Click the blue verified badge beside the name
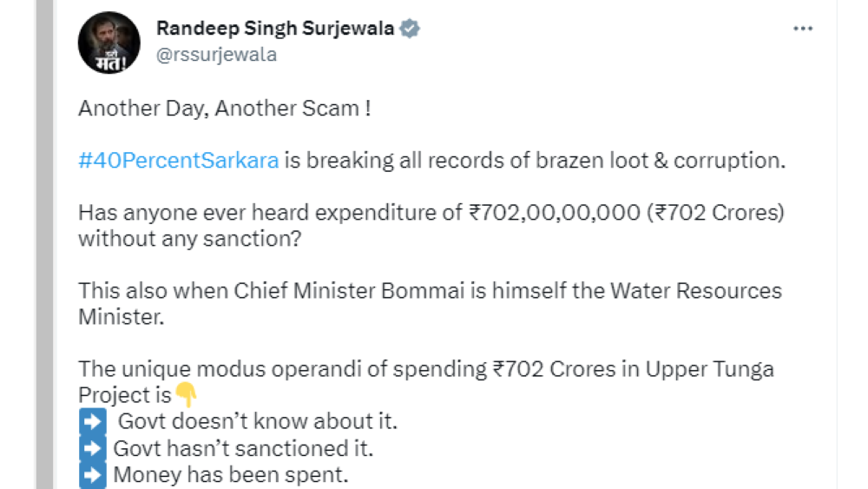Viewport: 868px width, 489px height. pos(410,29)
